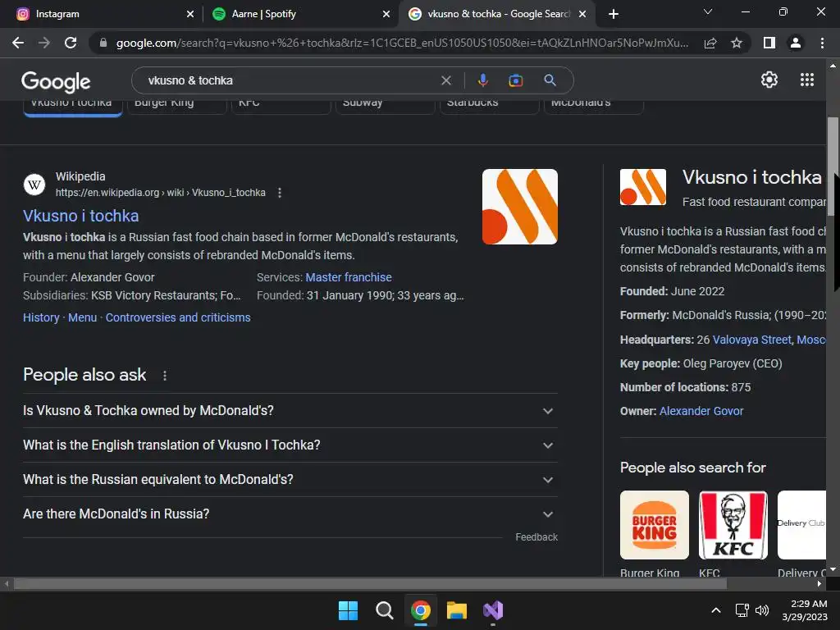Click the browser forward arrow
840x630 pixels.
[x=44, y=43]
